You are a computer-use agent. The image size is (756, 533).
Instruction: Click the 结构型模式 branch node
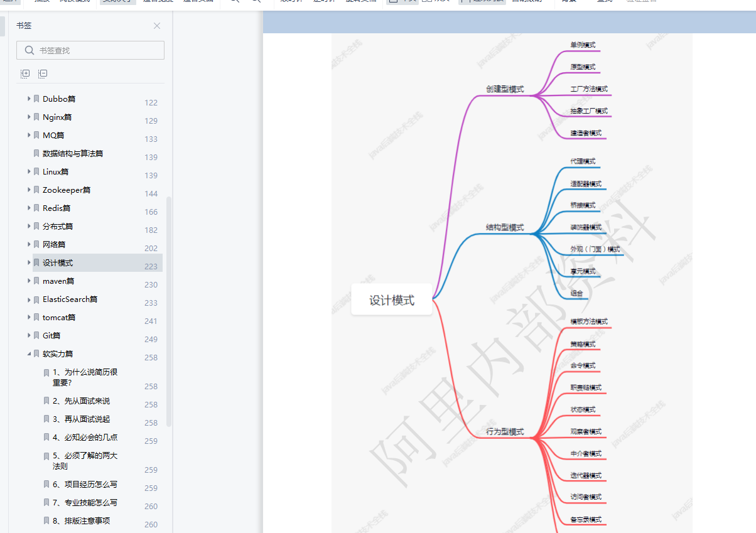point(505,227)
